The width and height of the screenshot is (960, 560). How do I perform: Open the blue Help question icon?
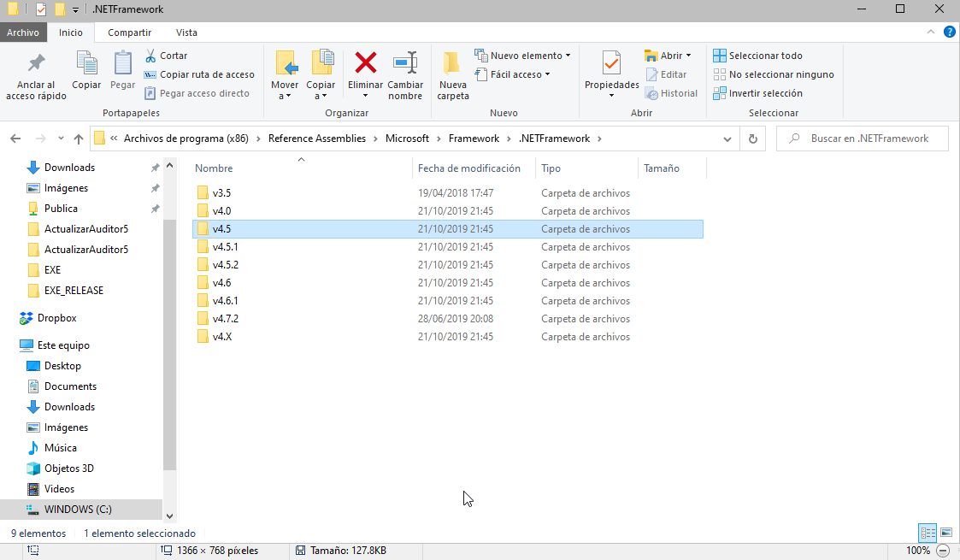(x=950, y=32)
